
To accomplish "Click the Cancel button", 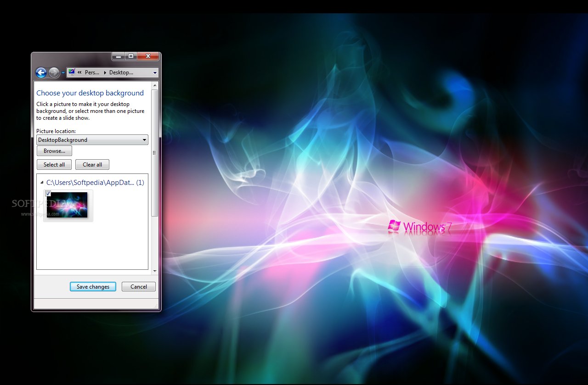I will click(x=139, y=287).
